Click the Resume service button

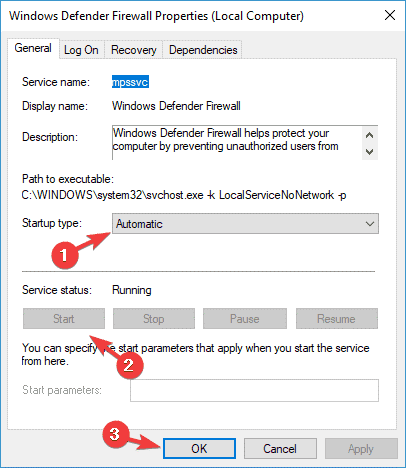[337, 319]
